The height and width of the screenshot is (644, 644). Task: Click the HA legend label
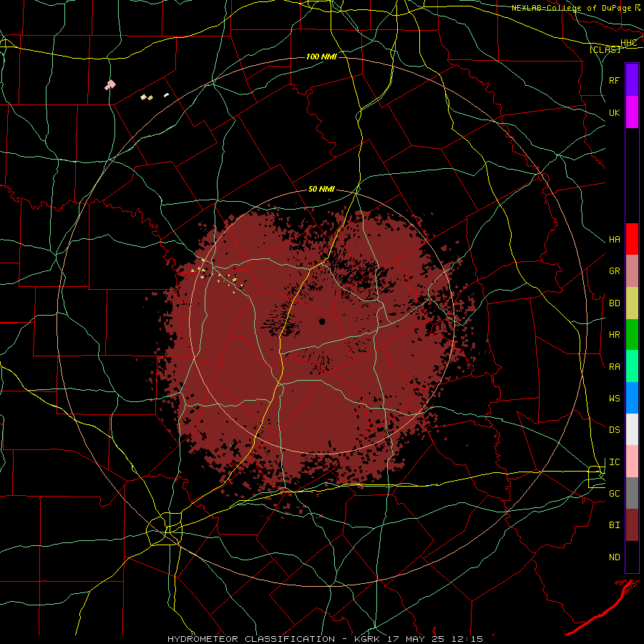click(x=614, y=240)
